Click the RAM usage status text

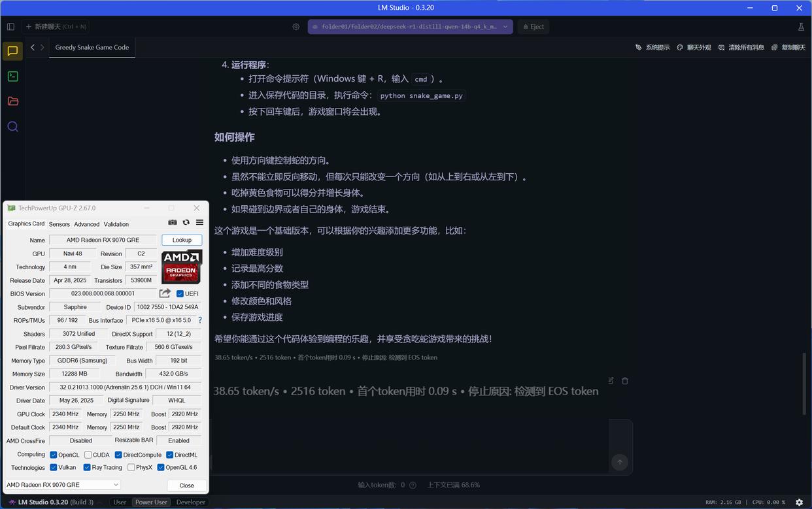[x=723, y=502]
